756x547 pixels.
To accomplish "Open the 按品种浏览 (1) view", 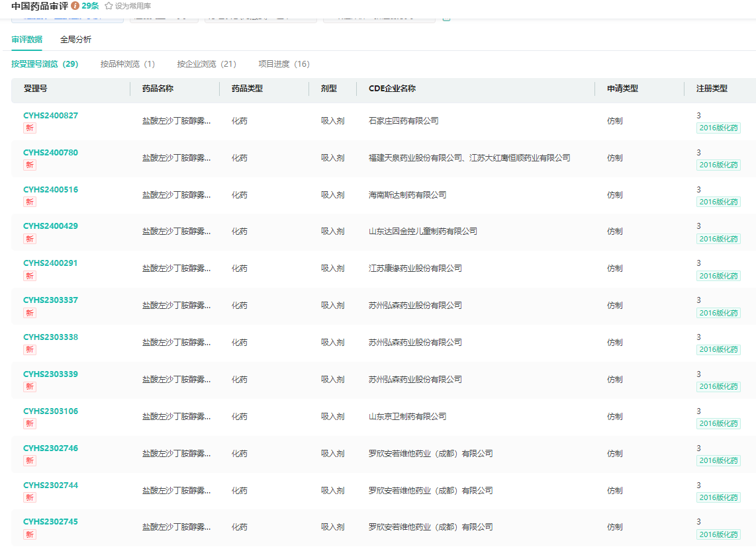I will [x=127, y=64].
